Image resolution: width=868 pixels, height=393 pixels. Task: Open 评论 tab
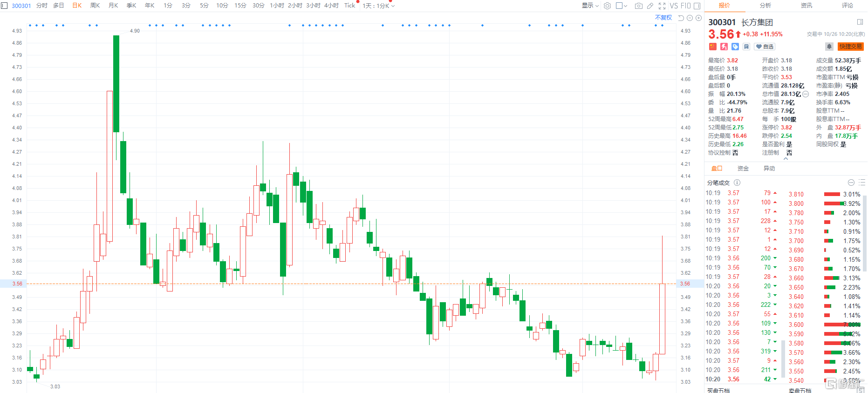click(847, 6)
